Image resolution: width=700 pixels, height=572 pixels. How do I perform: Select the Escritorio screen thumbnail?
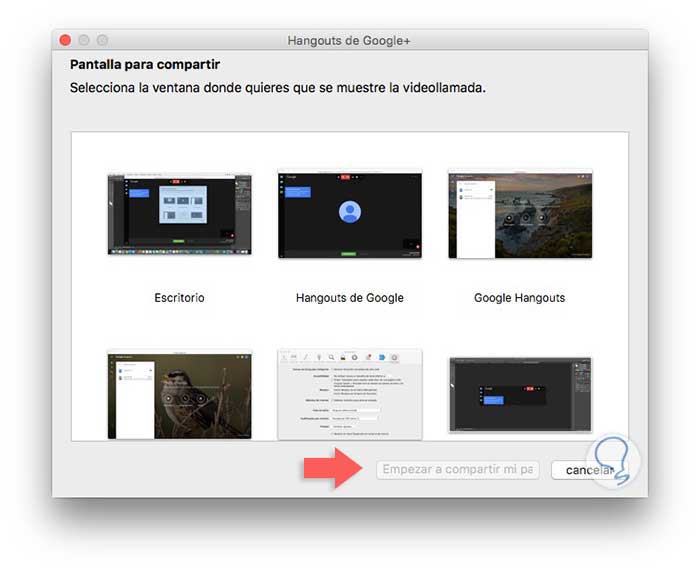pyautogui.click(x=179, y=214)
